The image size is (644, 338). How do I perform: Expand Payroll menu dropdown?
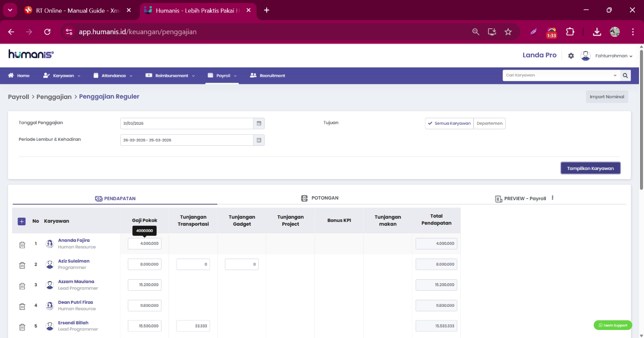[x=222, y=75]
